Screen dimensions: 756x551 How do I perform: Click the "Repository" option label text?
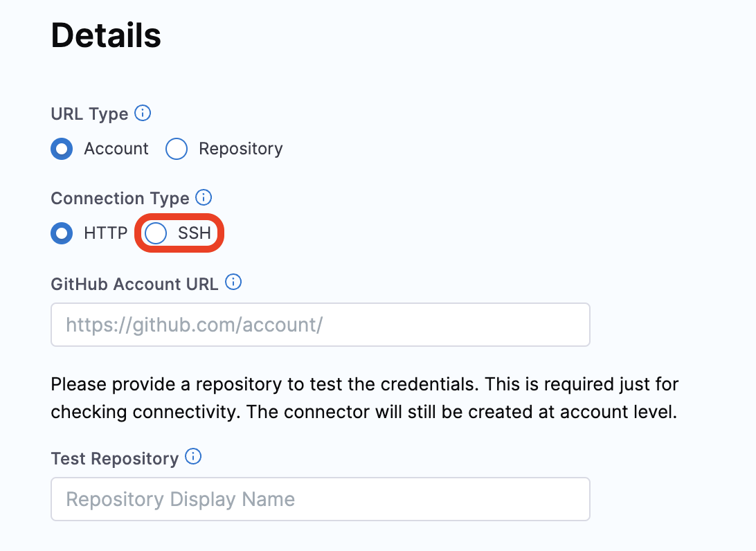tap(241, 149)
